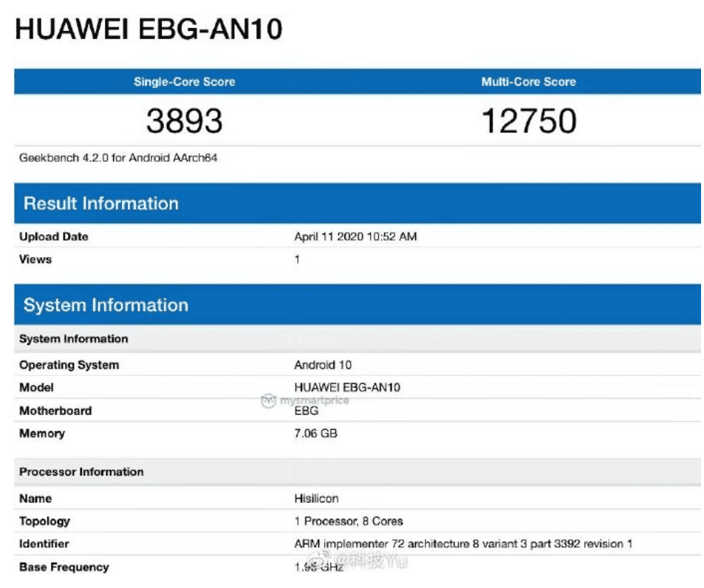Select the HUAWEI EBG-AN10 model value

(x=347, y=387)
